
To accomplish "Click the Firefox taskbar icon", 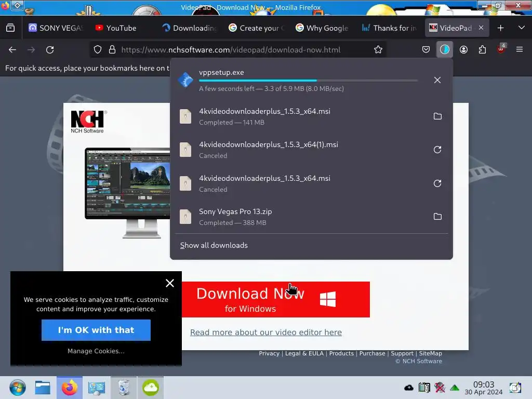I will (x=70, y=388).
